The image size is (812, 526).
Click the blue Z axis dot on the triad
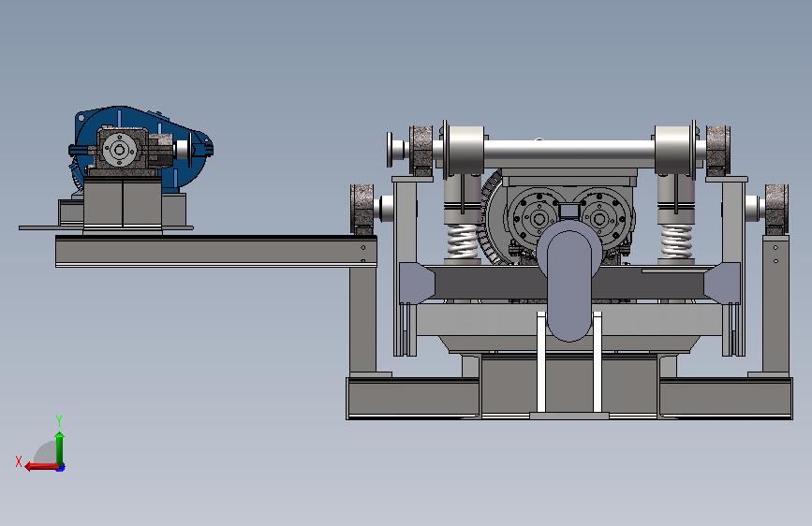[x=61, y=467]
